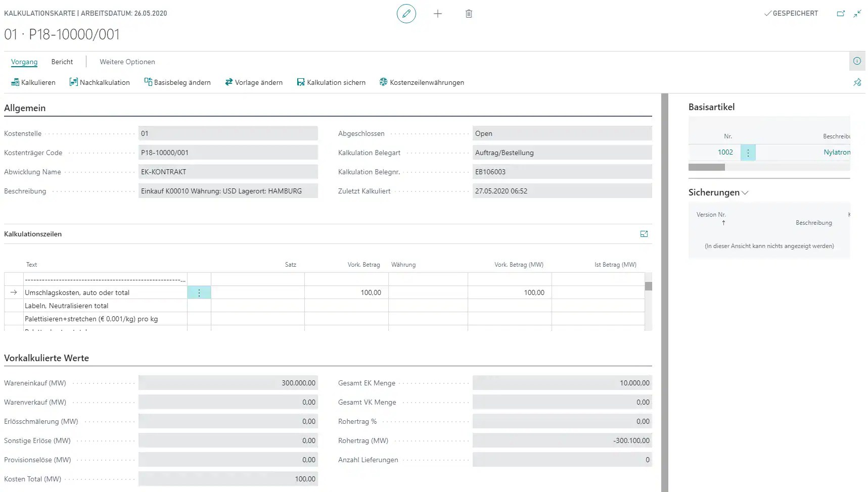Select the Nachkalkulation action
The width and height of the screenshot is (868, 492).
[100, 82]
